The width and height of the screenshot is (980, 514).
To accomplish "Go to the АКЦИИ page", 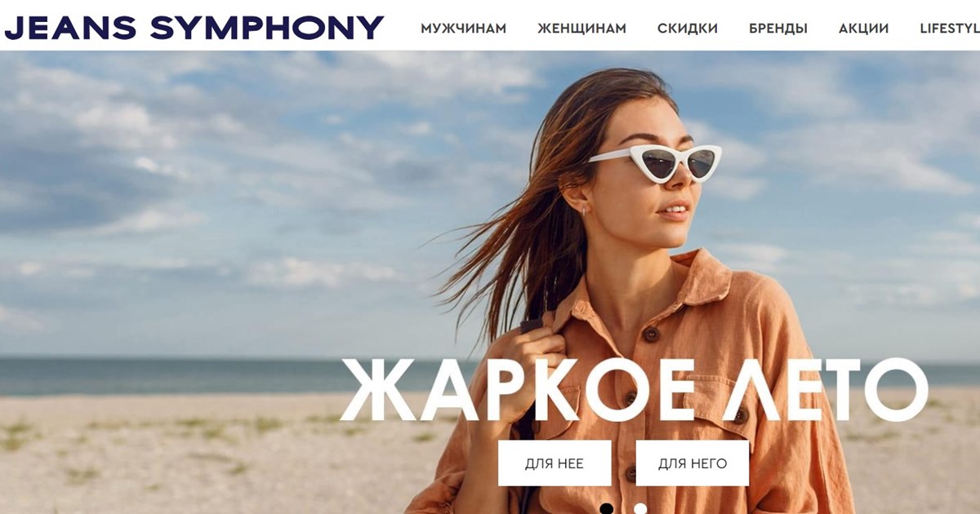I will pos(864,29).
